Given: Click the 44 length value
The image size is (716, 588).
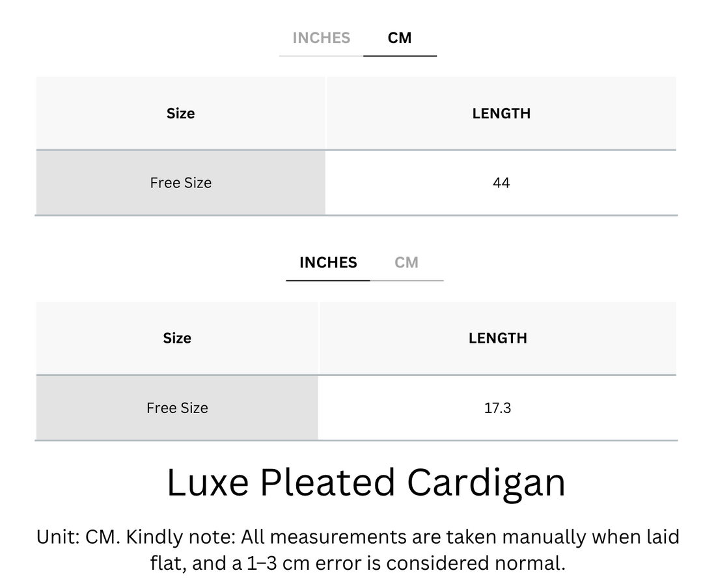Looking at the screenshot, I should tap(501, 183).
